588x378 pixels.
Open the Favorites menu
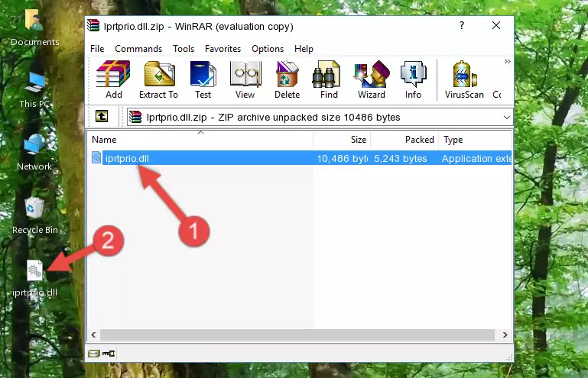coord(223,49)
